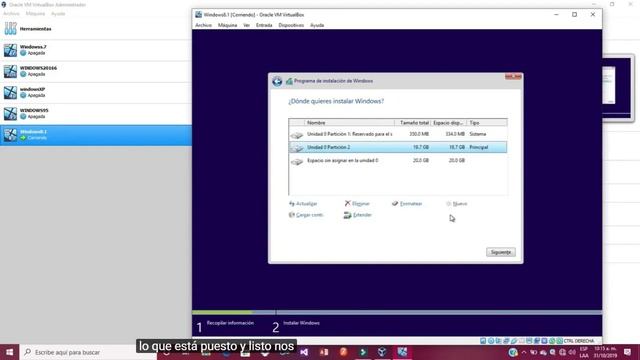Viewport: 640px width, 360px height.
Task: Open Archivo menu in VirtualBox Manager
Action: click(x=11, y=13)
